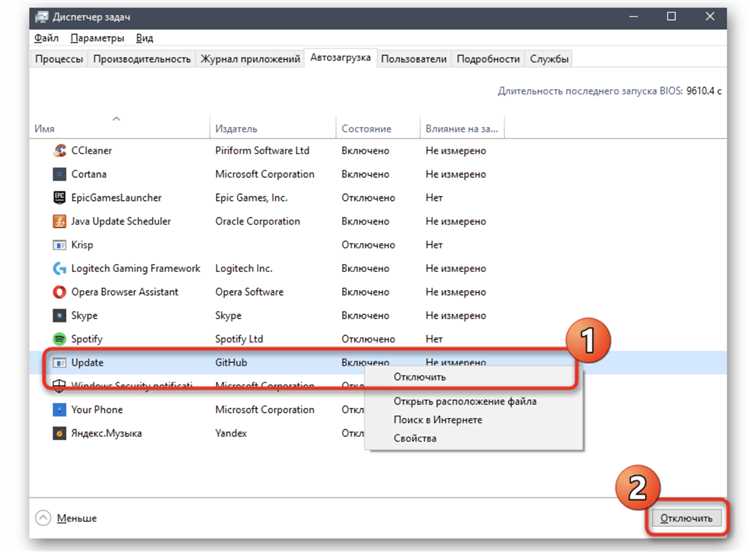Click Включено status in the Skype row
This screenshot has width=750, height=552.
pos(365,316)
